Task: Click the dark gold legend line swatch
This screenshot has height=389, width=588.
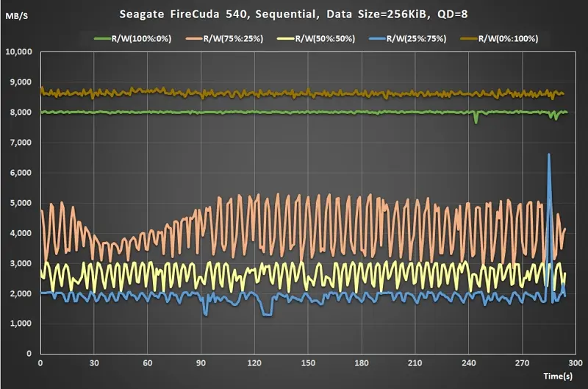Action: [x=469, y=39]
